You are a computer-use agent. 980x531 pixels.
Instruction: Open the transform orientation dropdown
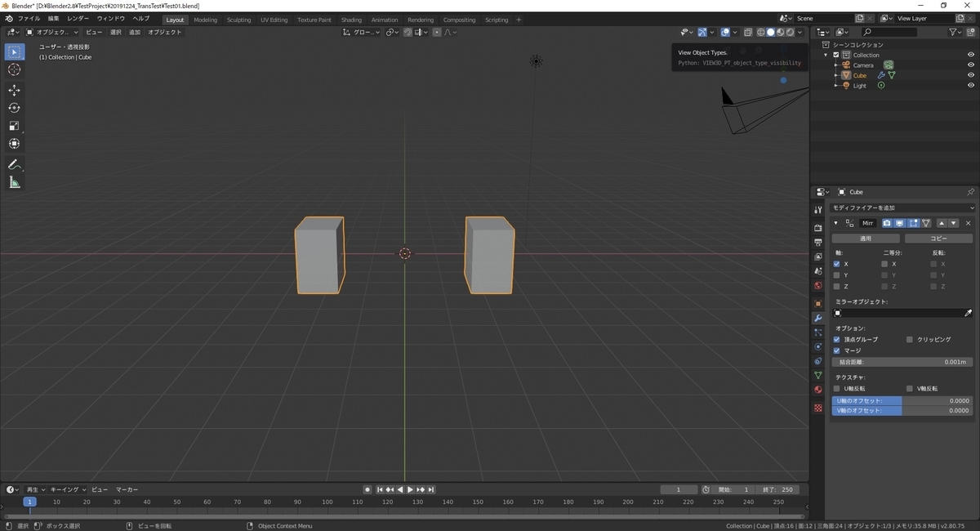[360, 32]
